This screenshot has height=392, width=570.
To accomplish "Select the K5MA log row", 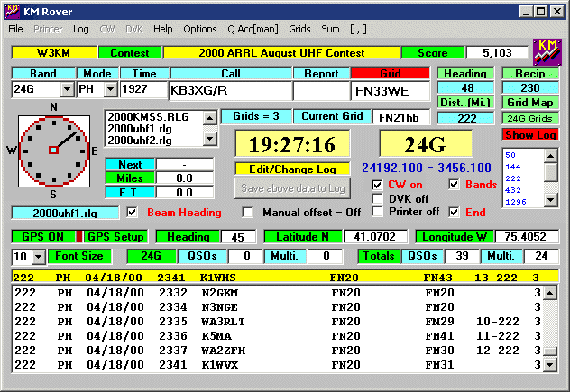I will coord(278,336).
